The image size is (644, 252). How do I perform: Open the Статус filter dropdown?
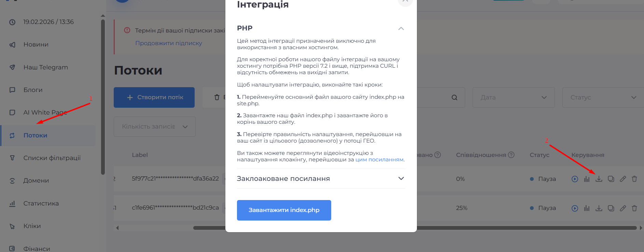[x=603, y=97]
